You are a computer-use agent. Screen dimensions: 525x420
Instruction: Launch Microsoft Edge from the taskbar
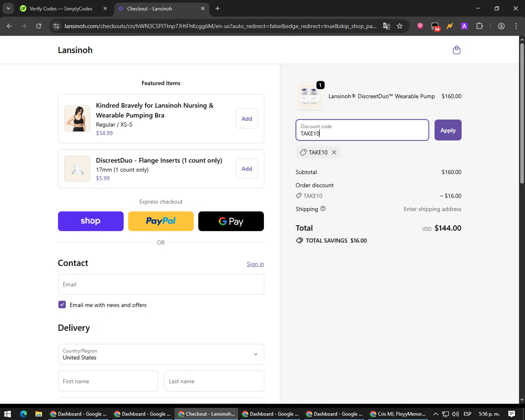tap(23, 414)
